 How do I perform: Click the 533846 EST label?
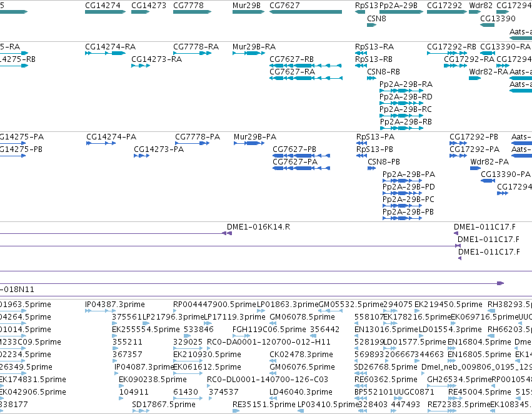click(x=199, y=330)
